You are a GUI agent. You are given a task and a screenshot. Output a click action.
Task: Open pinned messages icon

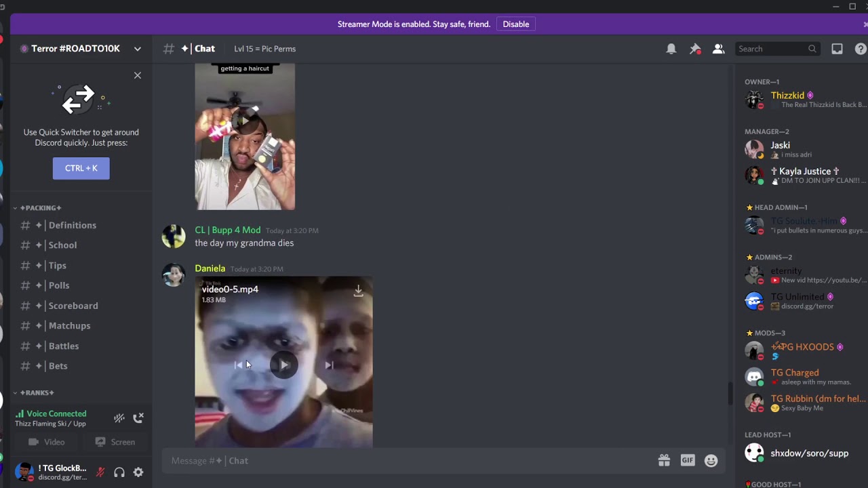point(695,49)
